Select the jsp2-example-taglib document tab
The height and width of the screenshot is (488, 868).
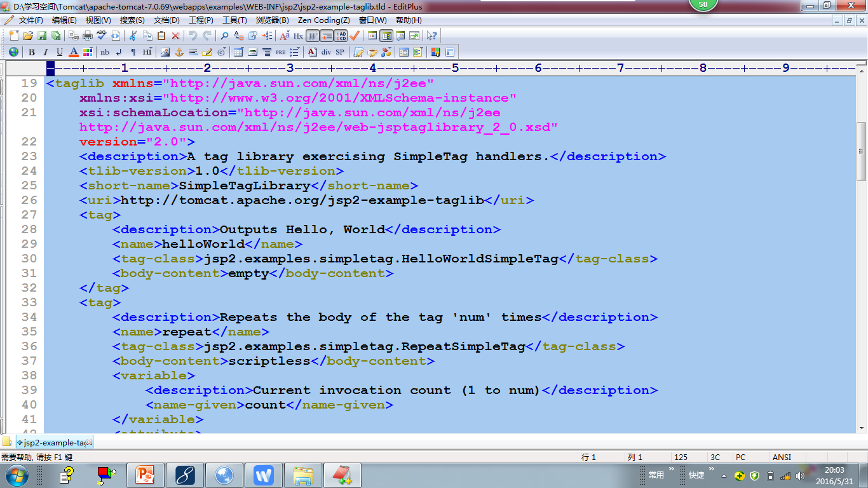54,442
